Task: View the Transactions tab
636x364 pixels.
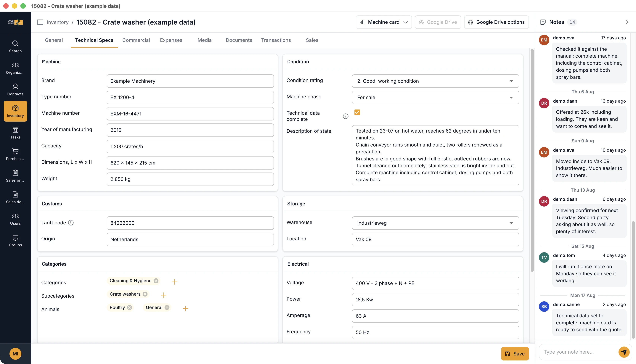Action: point(276,40)
